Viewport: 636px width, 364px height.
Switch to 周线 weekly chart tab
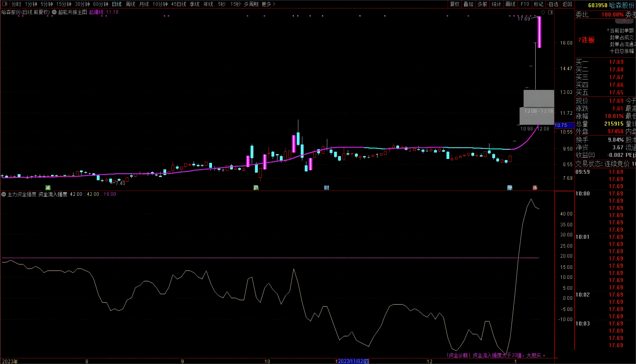pos(130,4)
